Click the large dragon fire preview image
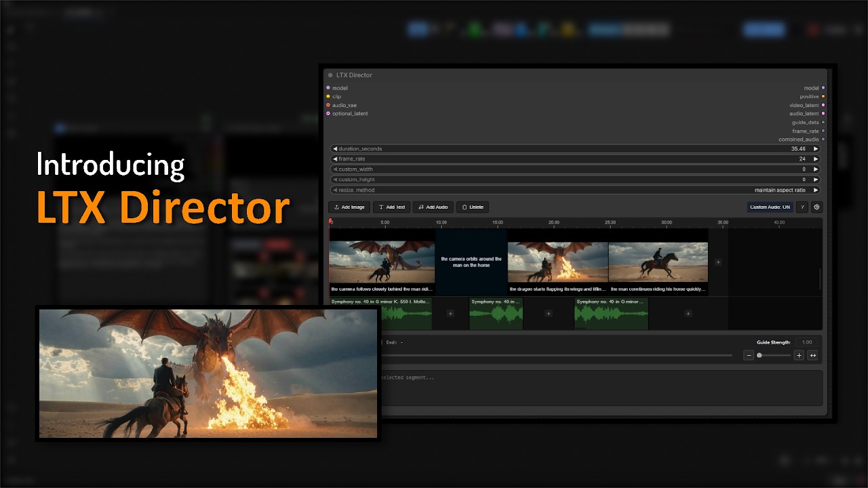 (208, 373)
